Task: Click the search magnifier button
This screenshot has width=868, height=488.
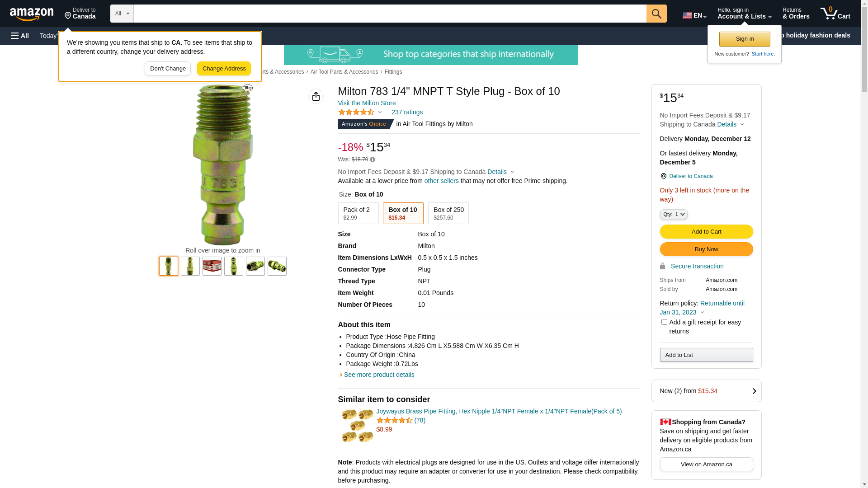Action: (656, 14)
